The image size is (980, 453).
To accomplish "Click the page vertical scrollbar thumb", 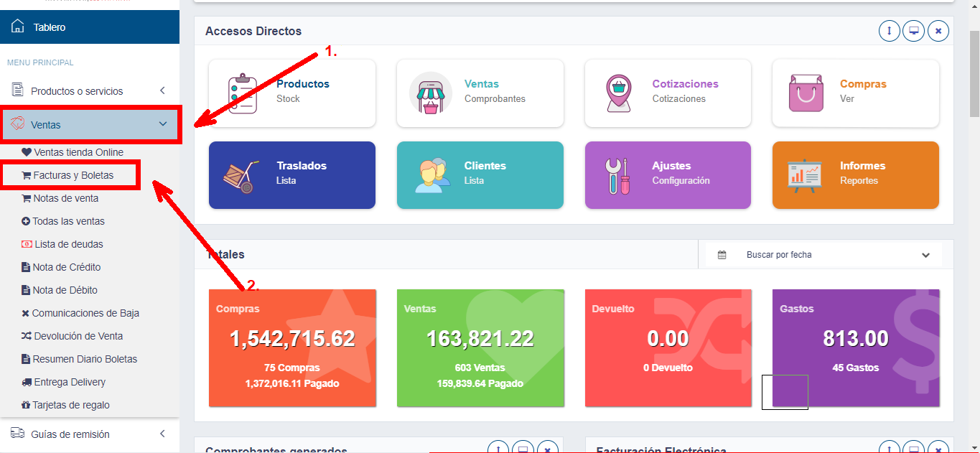I will point(974,72).
